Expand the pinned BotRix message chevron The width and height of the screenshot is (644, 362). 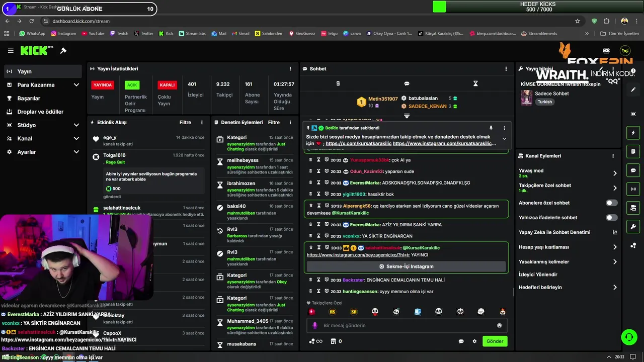tap(504, 139)
